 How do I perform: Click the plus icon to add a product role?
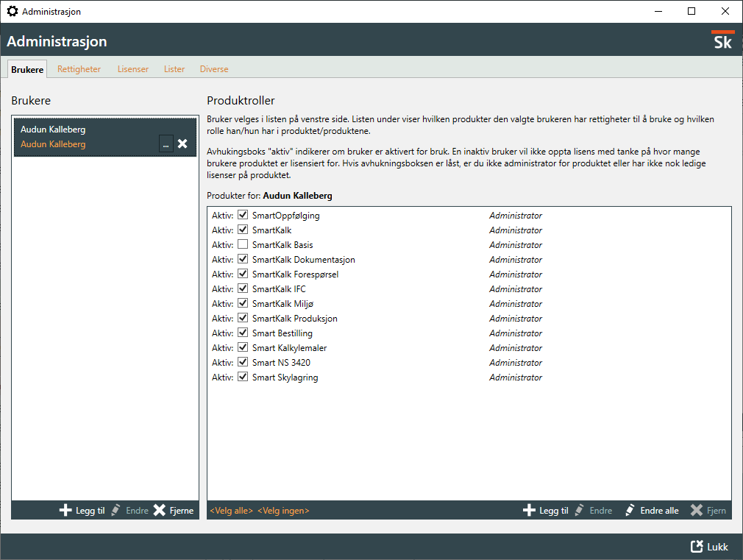529,511
